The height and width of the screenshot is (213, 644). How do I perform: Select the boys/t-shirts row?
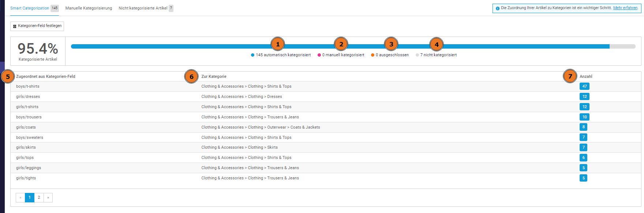coord(326,87)
